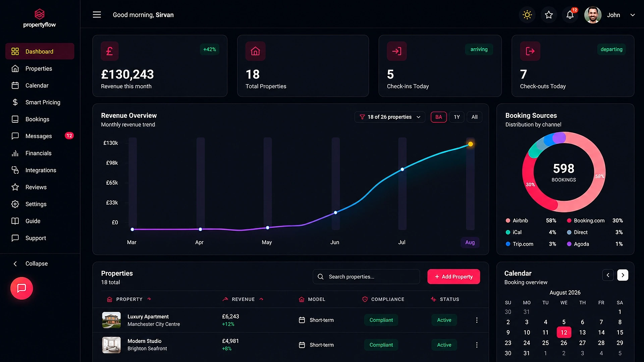Click the Compliant badge for Luxury Apartment
This screenshot has width=644, height=362.
(381, 320)
